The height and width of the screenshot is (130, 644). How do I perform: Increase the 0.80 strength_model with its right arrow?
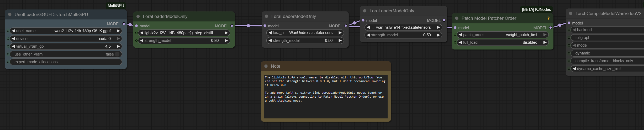point(226,41)
